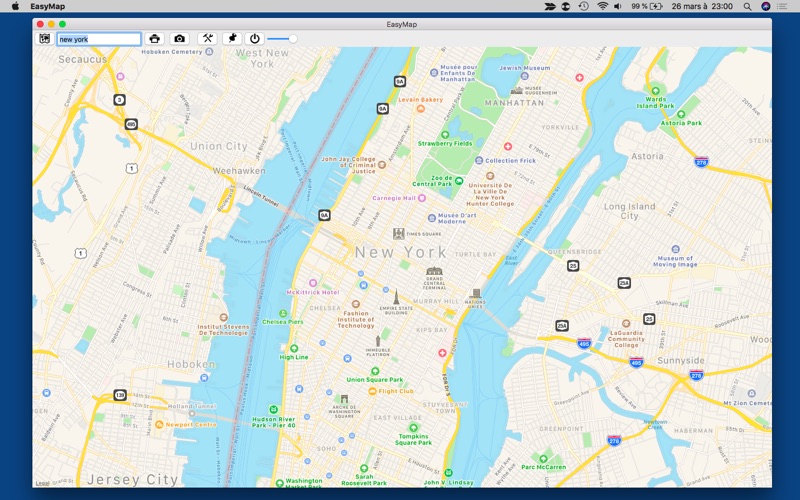The image size is (800, 500).
Task: Take a map snapshot with camera icon
Action: [179, 39]
